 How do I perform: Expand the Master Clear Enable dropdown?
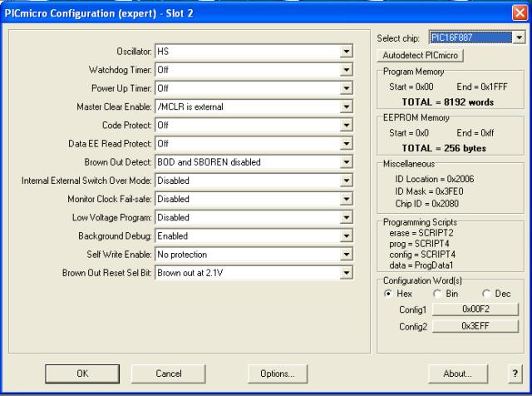(346, 106)
